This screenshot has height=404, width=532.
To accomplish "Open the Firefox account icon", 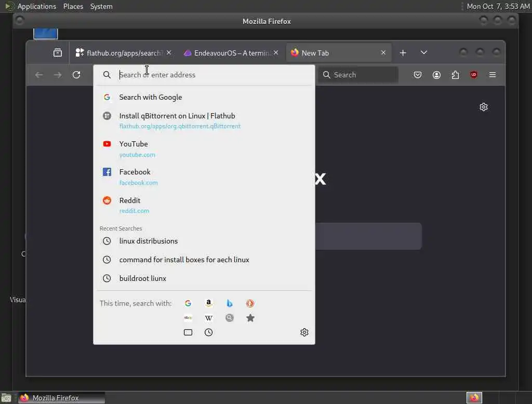I will [x=436, y=75].
